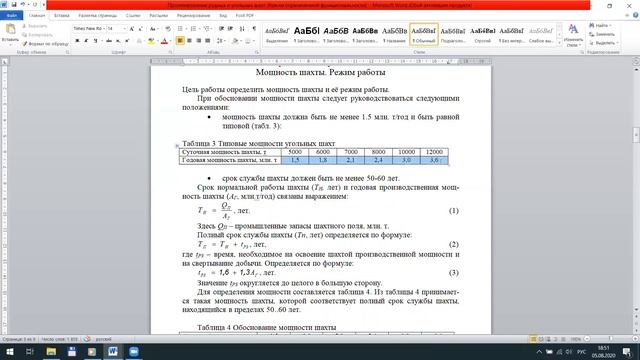Align text right

tap(199, 41)
